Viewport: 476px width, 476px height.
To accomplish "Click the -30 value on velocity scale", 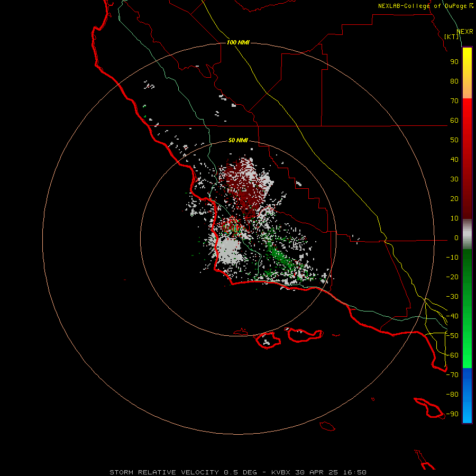I will tap(452, 297).
